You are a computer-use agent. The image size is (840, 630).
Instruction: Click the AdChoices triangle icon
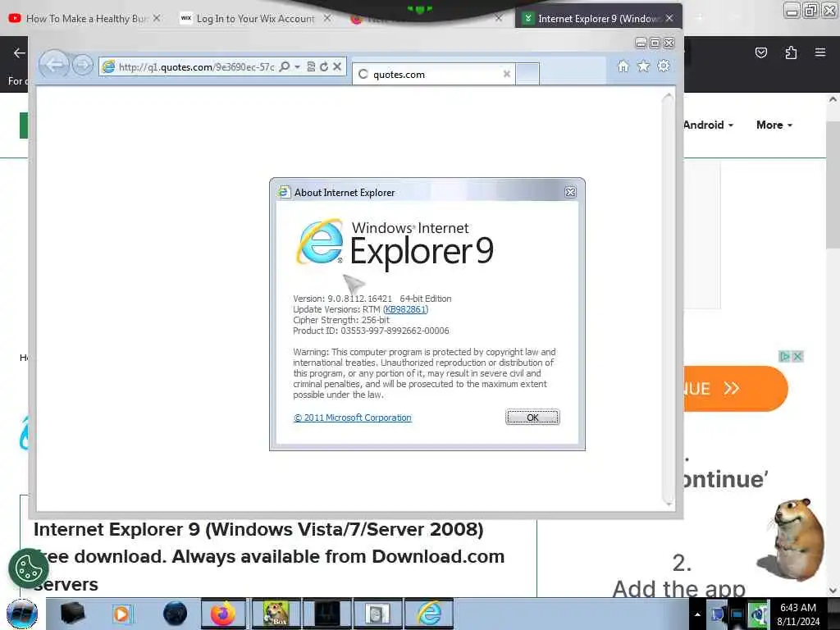click(785, 356)
